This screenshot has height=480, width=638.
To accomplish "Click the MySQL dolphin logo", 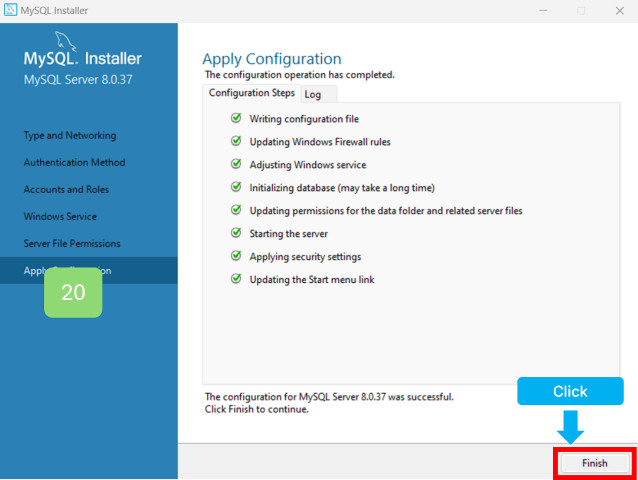I will click(x=66, y=41).
